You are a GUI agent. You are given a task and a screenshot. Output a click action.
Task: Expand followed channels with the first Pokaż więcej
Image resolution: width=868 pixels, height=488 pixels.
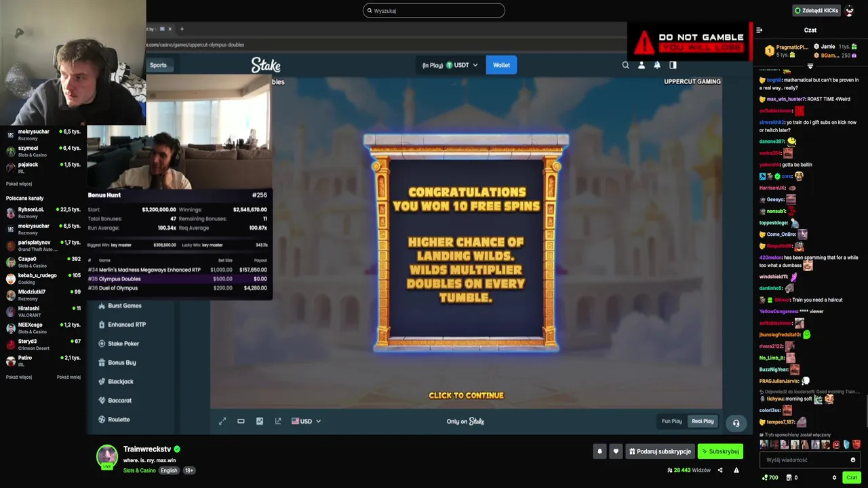(19, 184)
